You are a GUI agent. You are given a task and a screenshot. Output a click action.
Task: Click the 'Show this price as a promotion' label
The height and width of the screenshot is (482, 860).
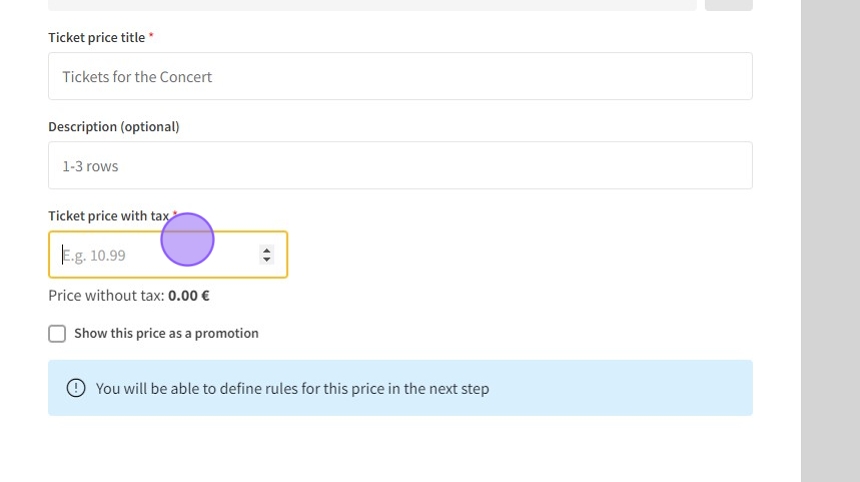[x=166, y=334]
